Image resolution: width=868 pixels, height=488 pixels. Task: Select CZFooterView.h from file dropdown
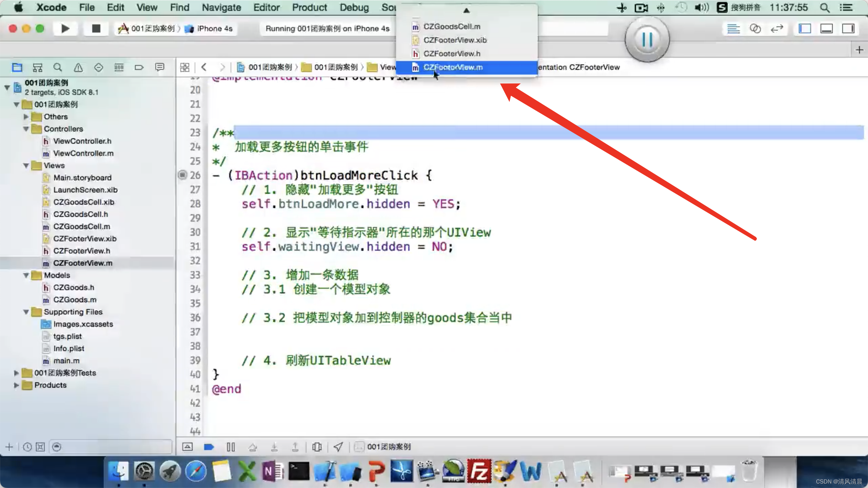[x=452, y=53]
